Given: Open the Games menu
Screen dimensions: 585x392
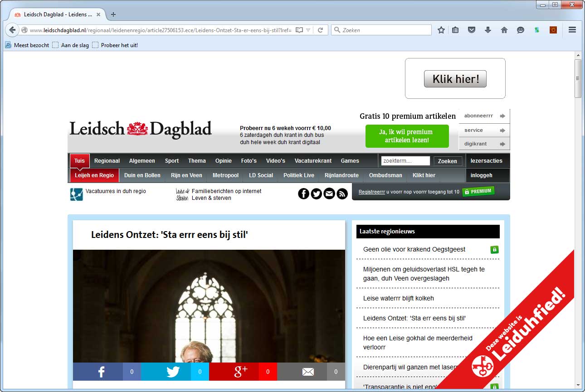Looking at the screenshot, I should (x=350, y=161).
